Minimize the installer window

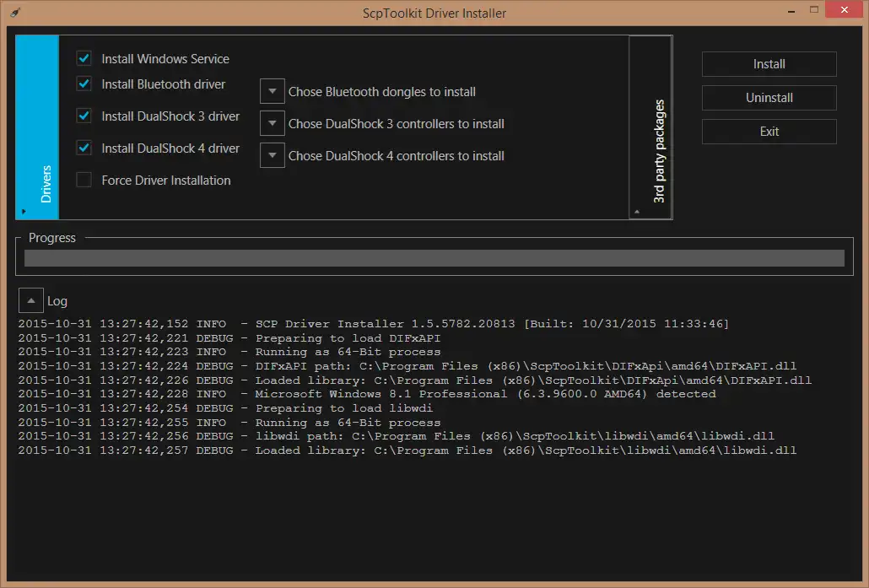click(x=791, y=9)
